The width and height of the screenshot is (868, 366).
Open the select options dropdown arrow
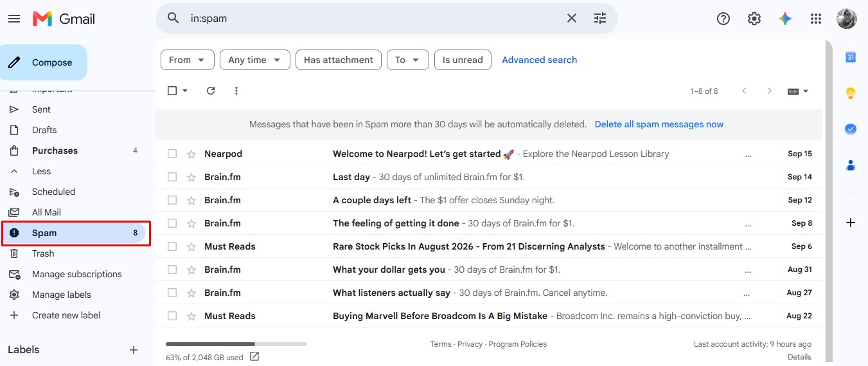185,91
